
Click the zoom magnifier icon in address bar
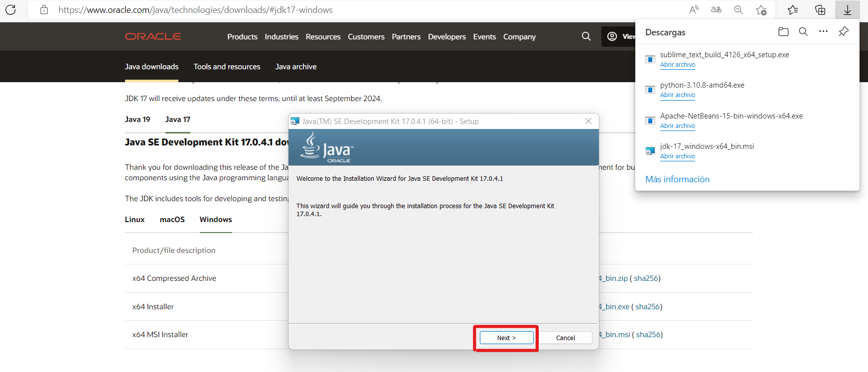click(738, 9)
